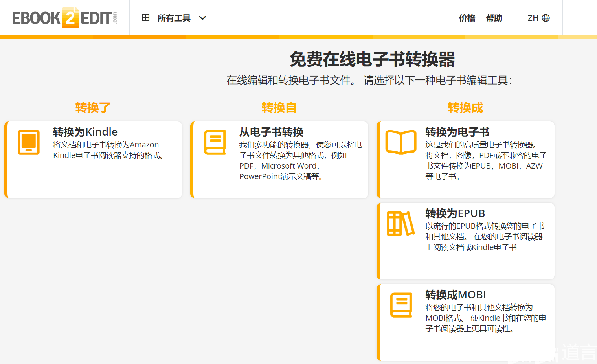Click the description mentioning EPUB, MOBI, AZW
The image size is (597, 364).
click(x=486, y=160)
